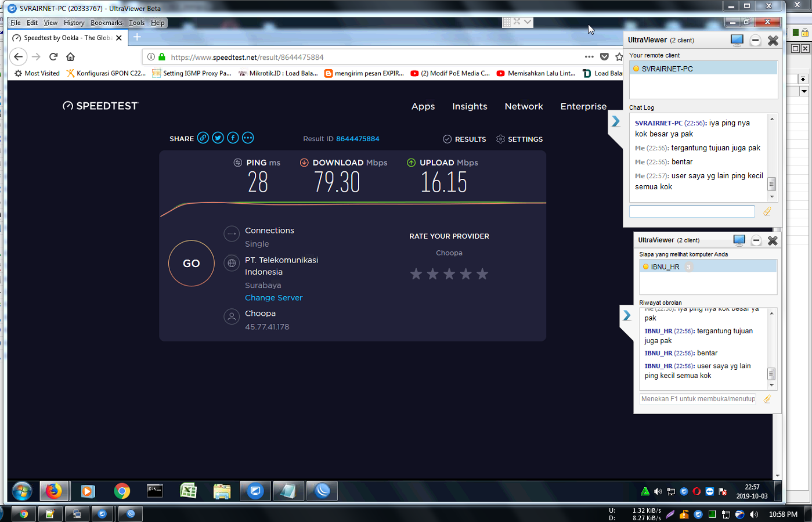Open Chrome from the remote taskbar
812x522 pixels.
coord(122,491)
